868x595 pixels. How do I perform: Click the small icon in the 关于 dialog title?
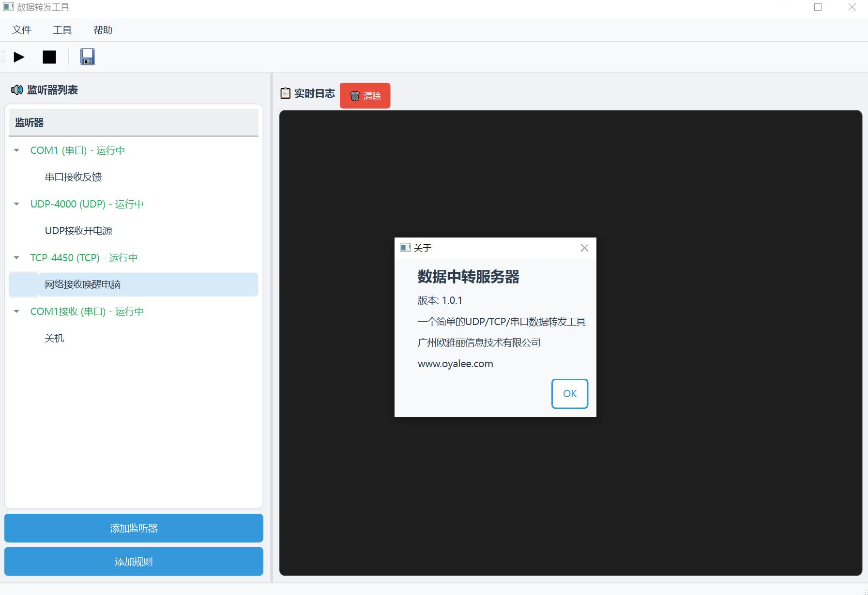[x=405, y=248]
